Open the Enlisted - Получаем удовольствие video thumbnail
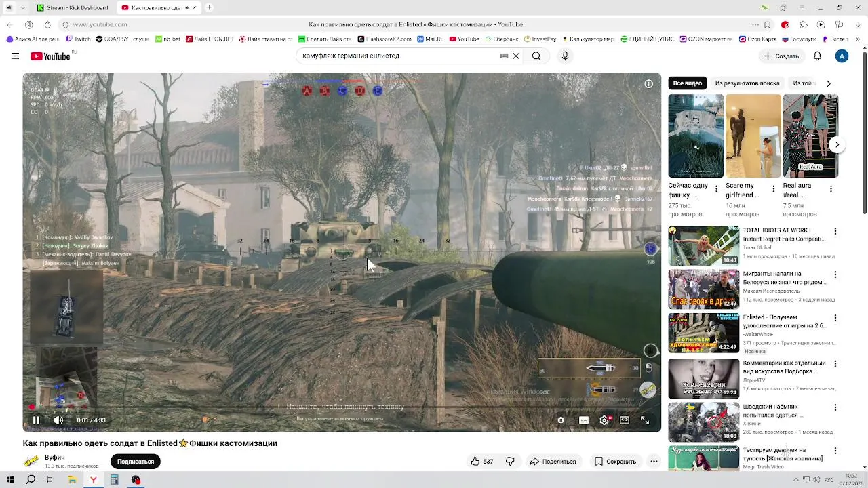This screenshot has height=488, width=868. 704,332
